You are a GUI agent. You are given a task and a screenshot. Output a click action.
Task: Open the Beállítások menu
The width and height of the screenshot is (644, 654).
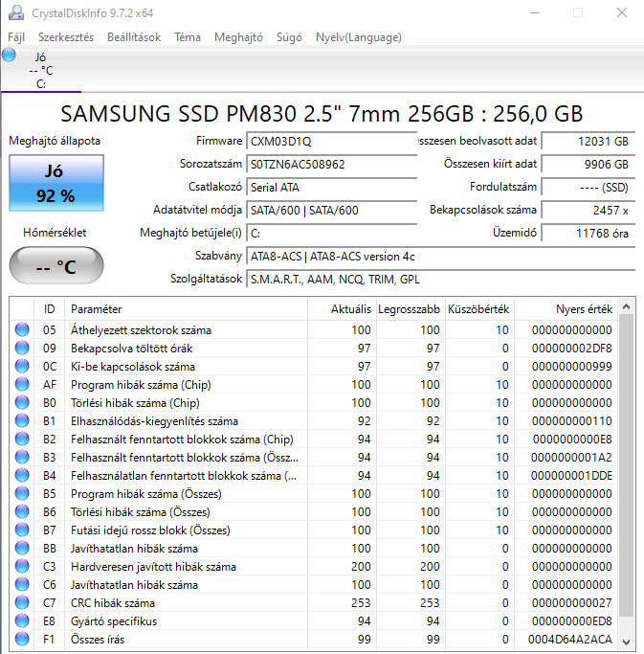(x=134, y=37)
